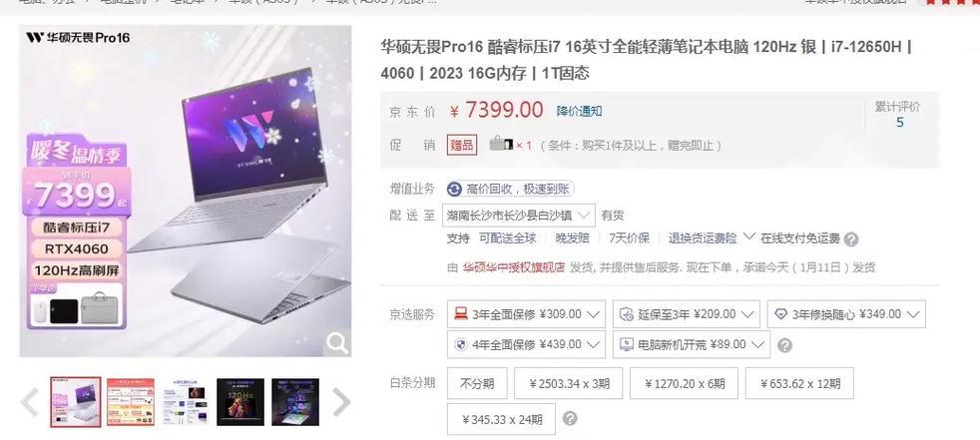Expand the 退换货运费险 chevron

coord(748,237)
